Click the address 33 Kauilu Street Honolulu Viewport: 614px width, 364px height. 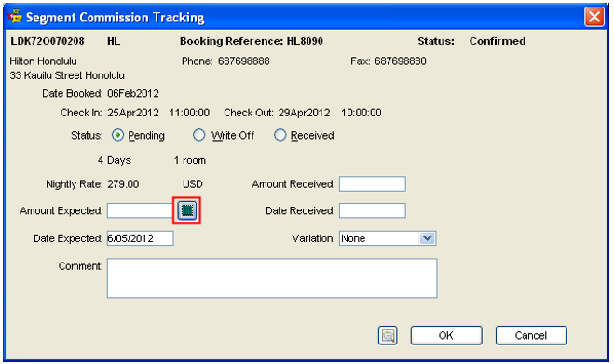click(x=67, y=75)
